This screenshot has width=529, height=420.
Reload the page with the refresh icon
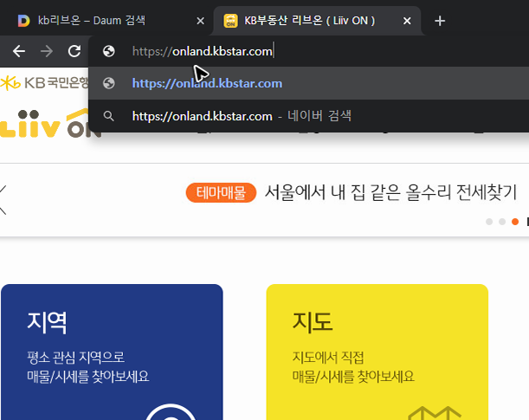(x=74, y=51)
